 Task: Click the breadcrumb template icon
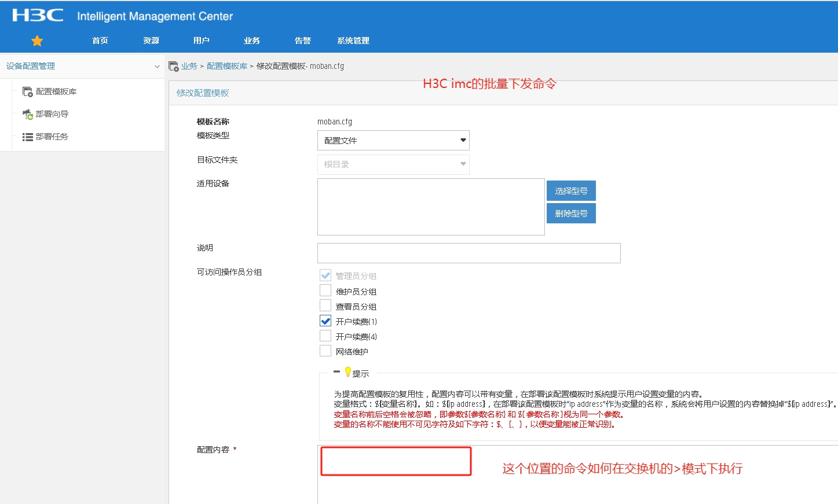(173, 67)
